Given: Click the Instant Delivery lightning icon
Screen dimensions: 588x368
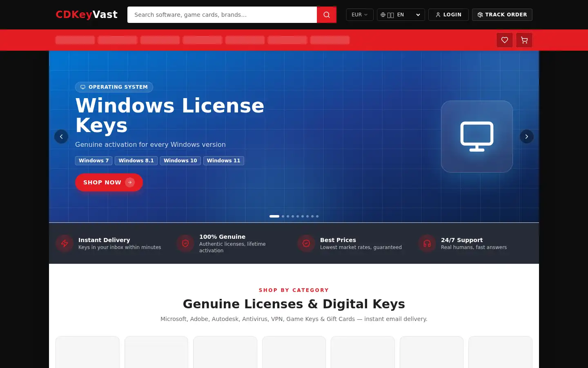Looking at the screenshot, I should 65,244.
